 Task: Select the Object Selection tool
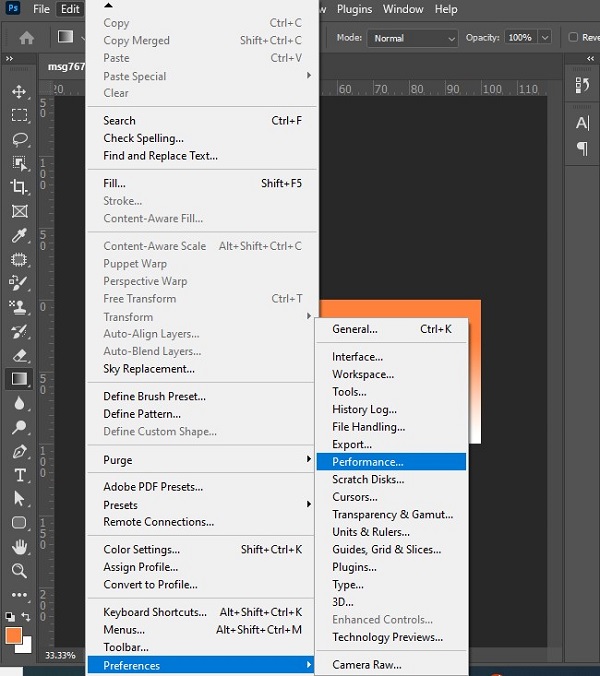[x=19, y=163]
